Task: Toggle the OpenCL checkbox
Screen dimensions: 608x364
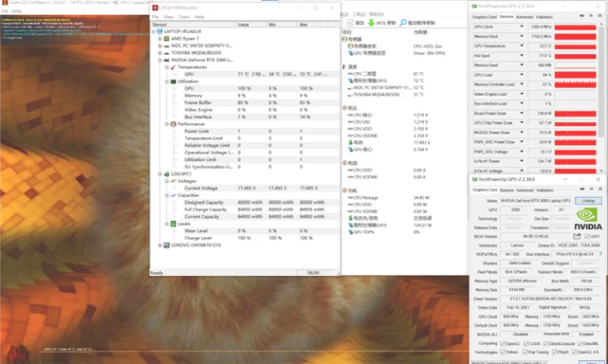Action: [503, 344]
